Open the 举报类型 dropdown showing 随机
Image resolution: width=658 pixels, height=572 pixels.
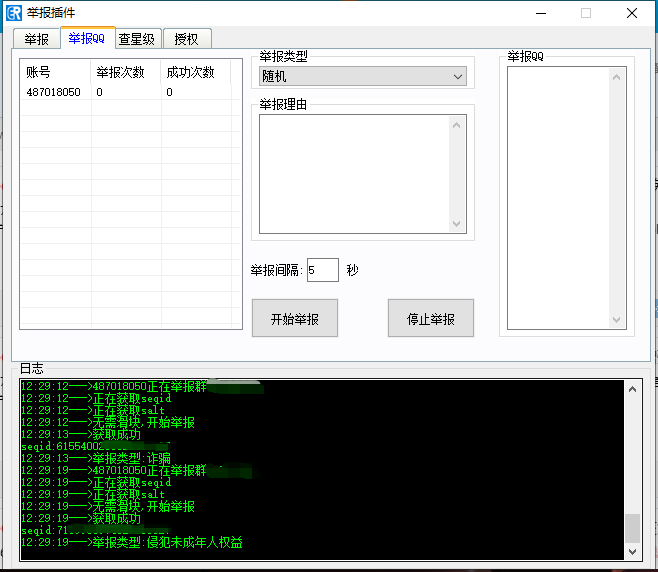click(x=363, y=76)
